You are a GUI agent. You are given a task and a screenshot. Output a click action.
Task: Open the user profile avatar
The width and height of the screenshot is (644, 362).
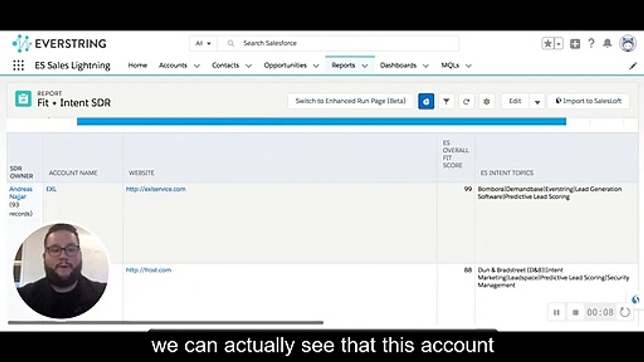click(627, 43)
